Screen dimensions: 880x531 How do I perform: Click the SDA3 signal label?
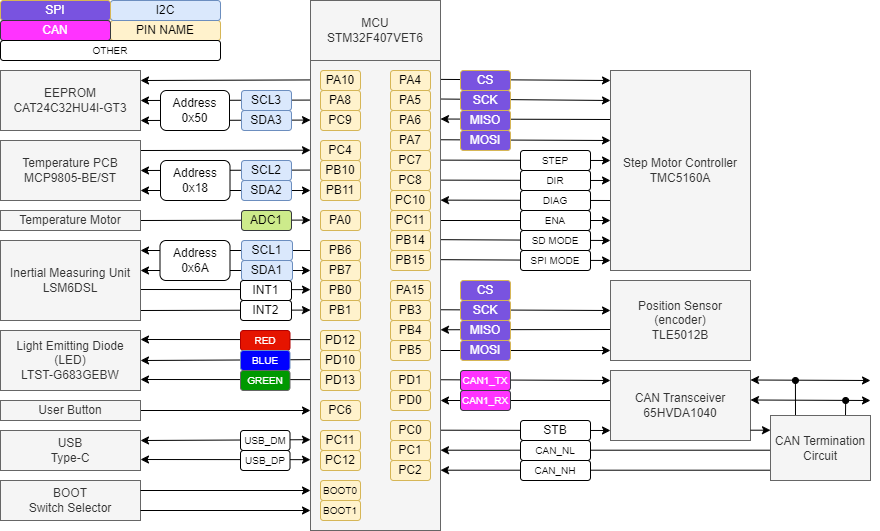(267, 120)
